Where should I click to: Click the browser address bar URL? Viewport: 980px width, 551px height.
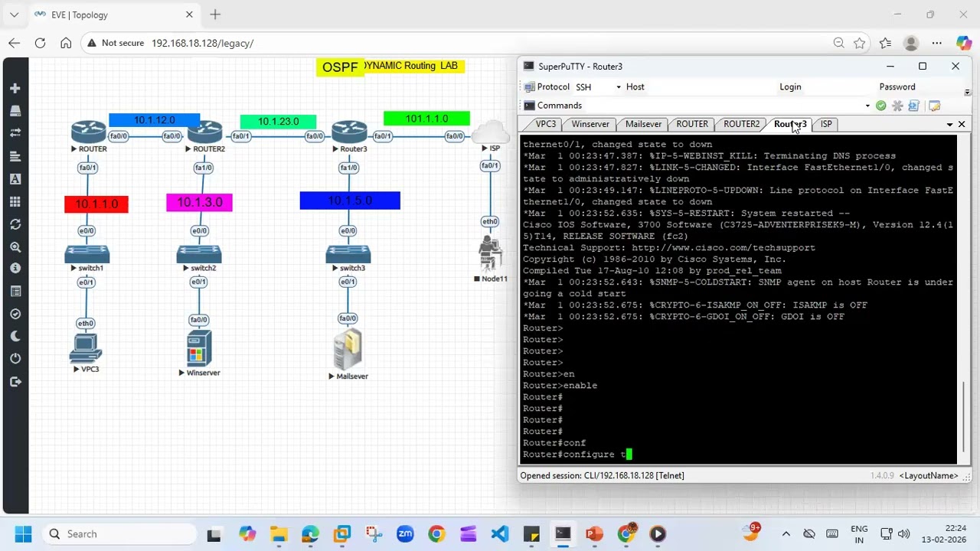tap(202, 44)
